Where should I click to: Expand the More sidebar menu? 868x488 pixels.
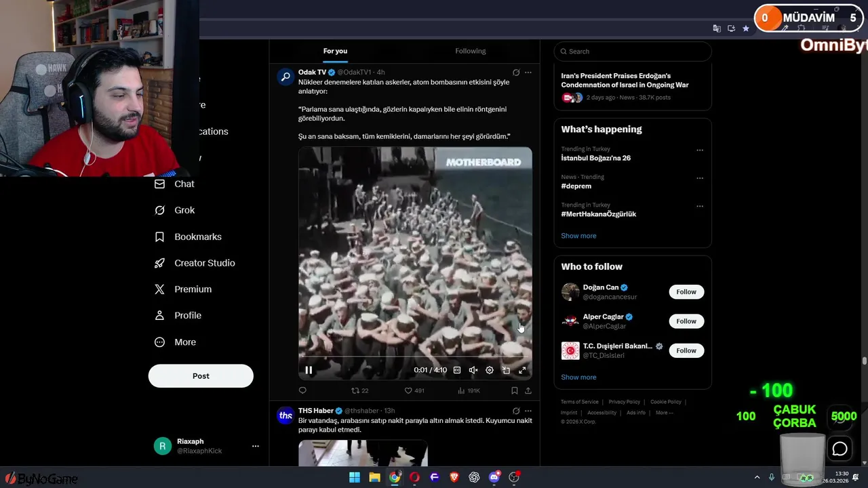pyautogui.click(x=175, y=342)
